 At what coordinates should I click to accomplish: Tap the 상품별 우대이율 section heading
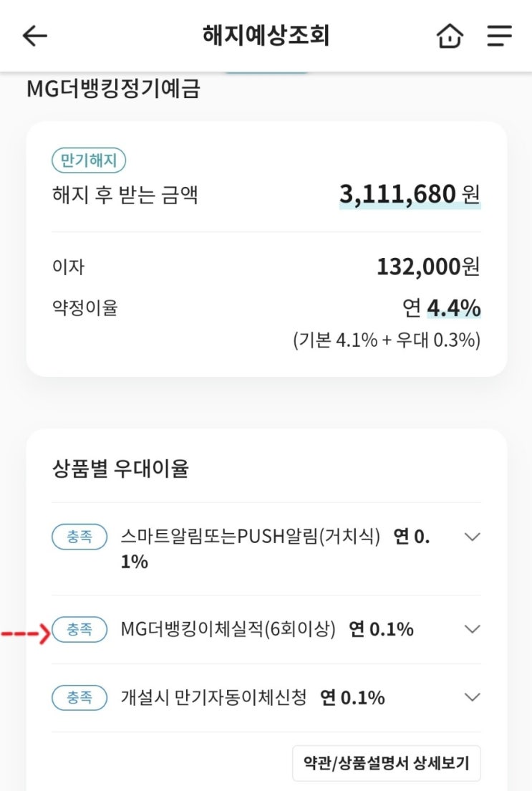click(120, 469)
